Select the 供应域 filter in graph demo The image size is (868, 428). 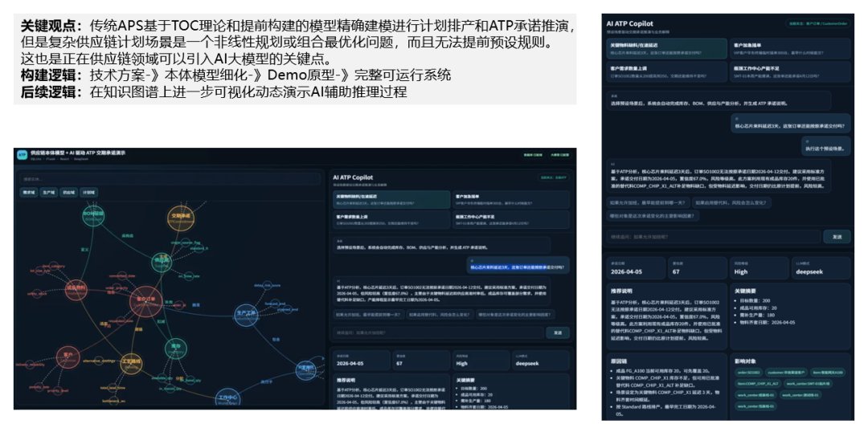[x=68, y=193]
